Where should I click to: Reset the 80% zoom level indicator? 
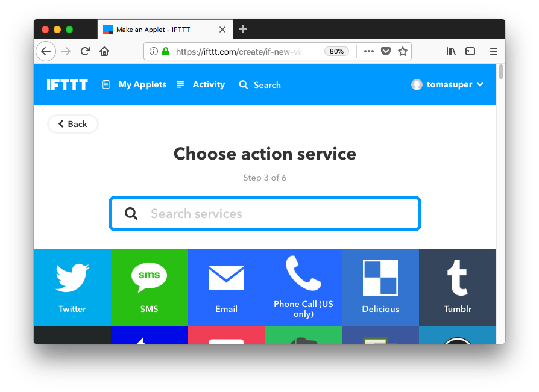click(336, 52)
